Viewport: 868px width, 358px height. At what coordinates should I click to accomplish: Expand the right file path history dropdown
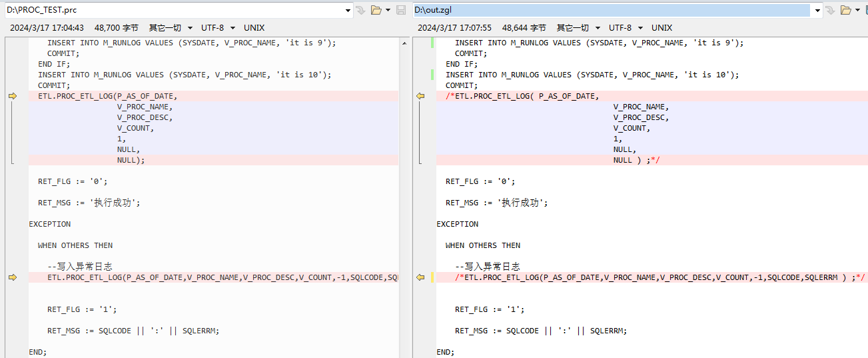tap(817, 10)
